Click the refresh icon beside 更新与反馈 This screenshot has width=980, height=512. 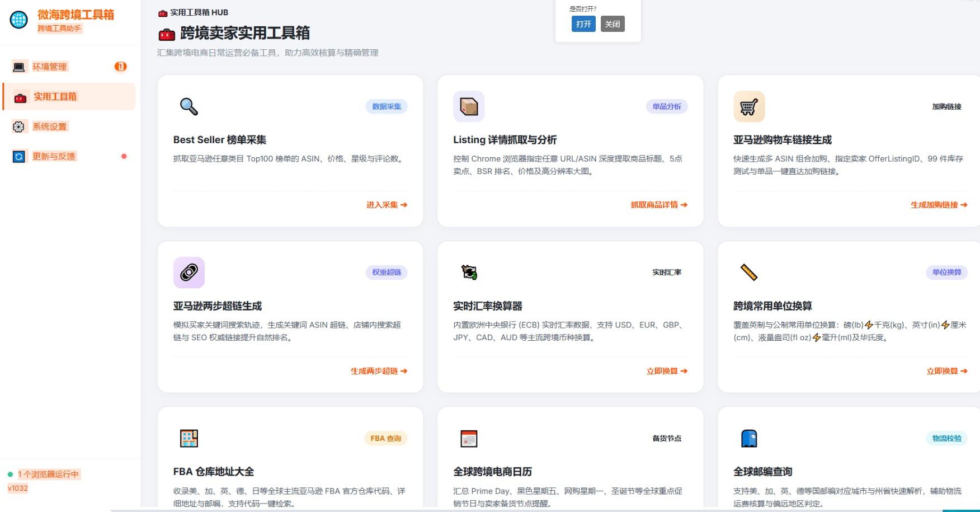pyautogui.click(x=18, y=157)
